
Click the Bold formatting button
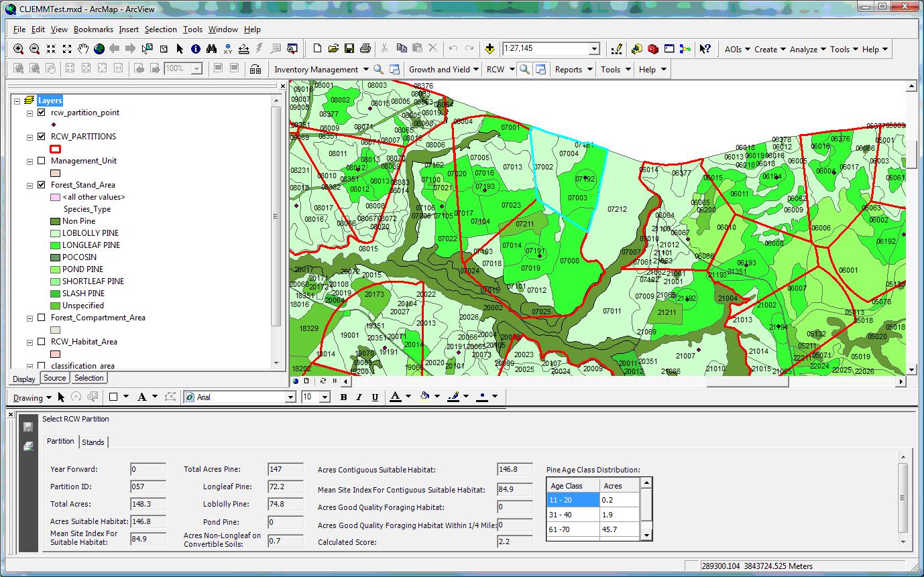(343, 397)
